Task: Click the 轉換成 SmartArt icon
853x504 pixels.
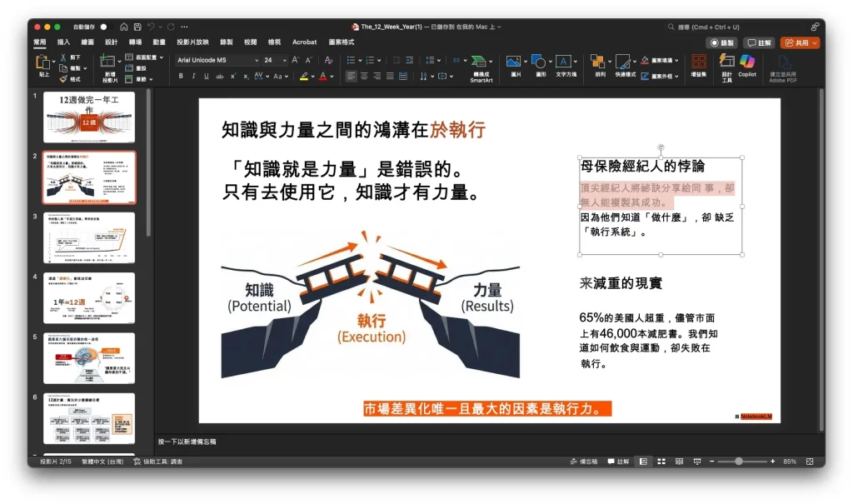Action: 480,66
